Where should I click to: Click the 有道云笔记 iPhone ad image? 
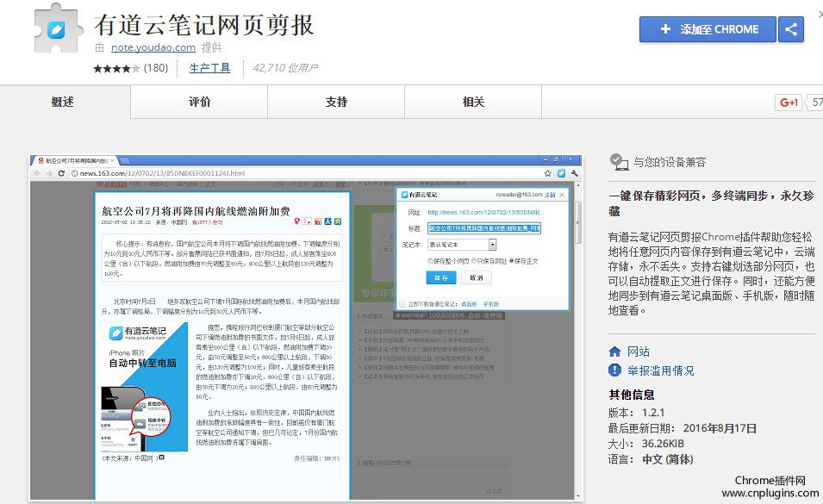tap(144, 387)
